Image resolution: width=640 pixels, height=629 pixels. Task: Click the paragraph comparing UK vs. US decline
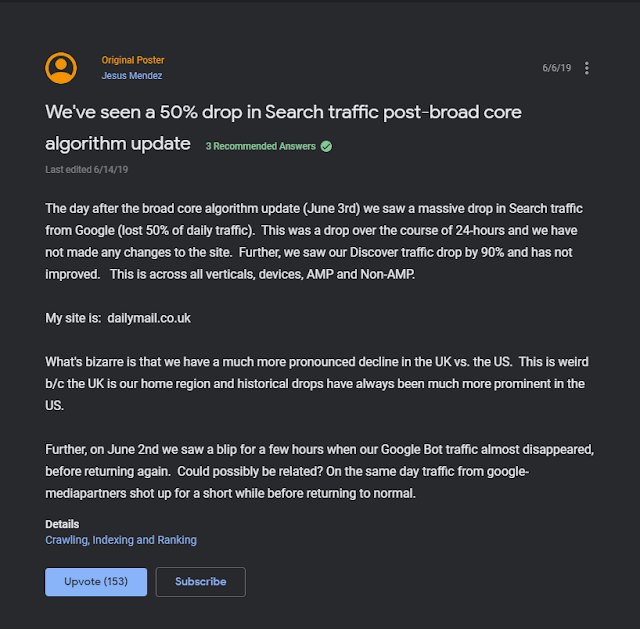[317, 384]
